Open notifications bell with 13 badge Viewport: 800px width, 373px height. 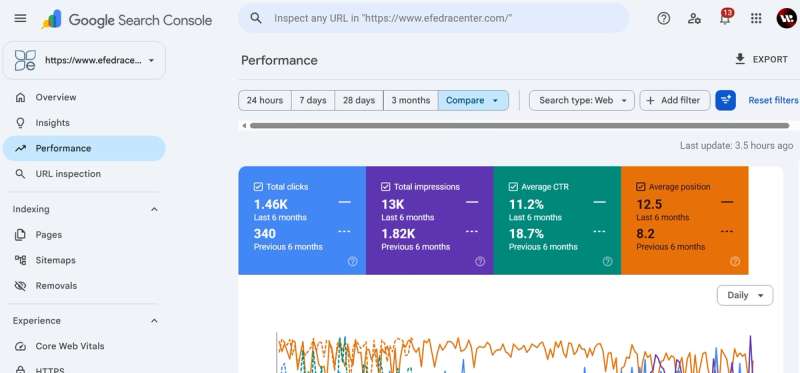[725, 18]
